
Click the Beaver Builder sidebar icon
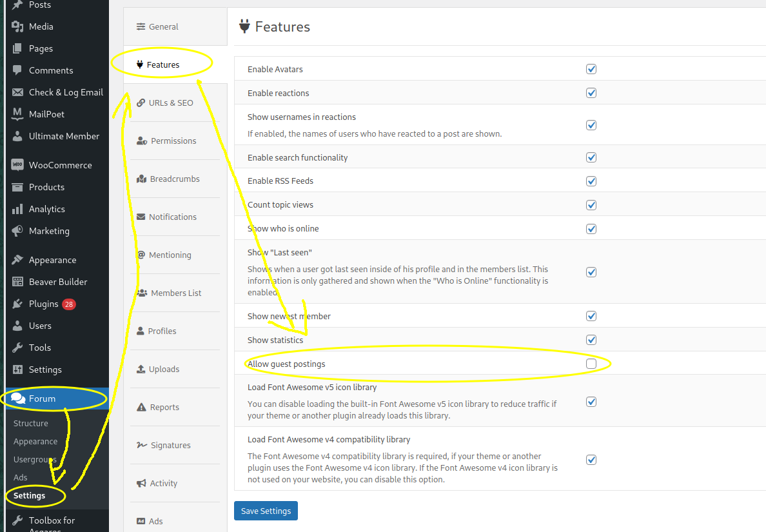click(17, 282)
